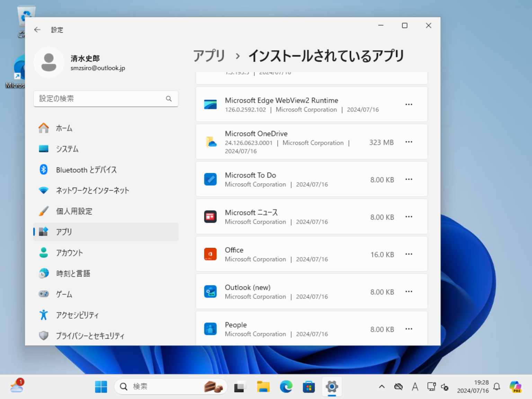
Task: Click the 個人用設定 paintbrush icon
Action: tap(44, 211)
